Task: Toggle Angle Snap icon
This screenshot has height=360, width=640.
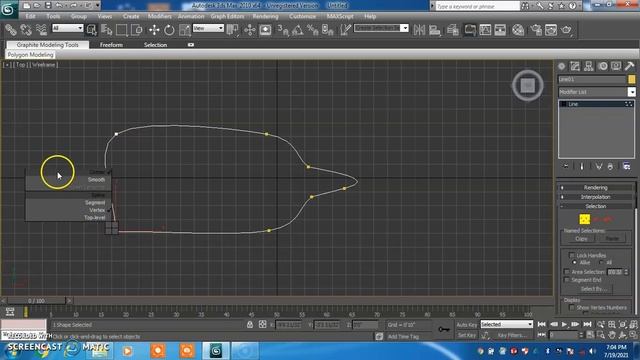Action: pyautogui.click(x=298, y=30)
